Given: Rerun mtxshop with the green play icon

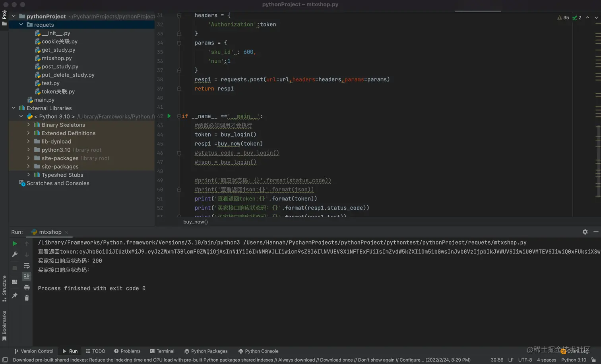Looking at the screenshot, I should 15,243.
